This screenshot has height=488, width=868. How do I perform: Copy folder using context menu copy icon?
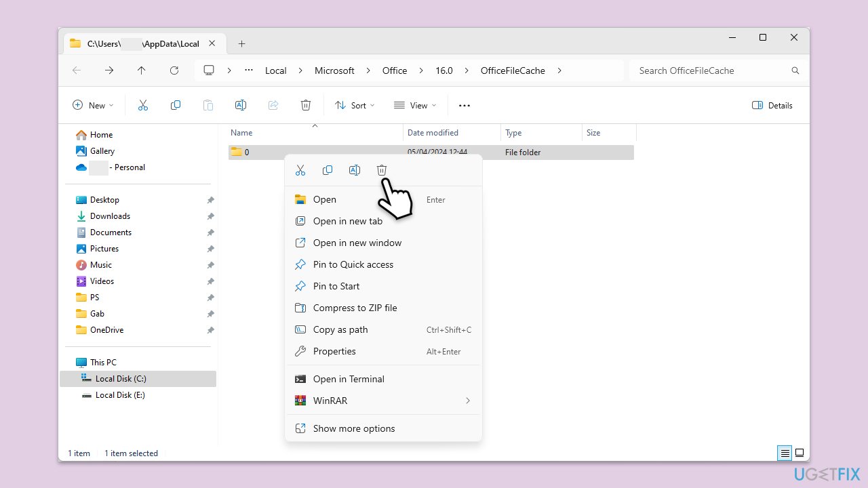(328, 170)
